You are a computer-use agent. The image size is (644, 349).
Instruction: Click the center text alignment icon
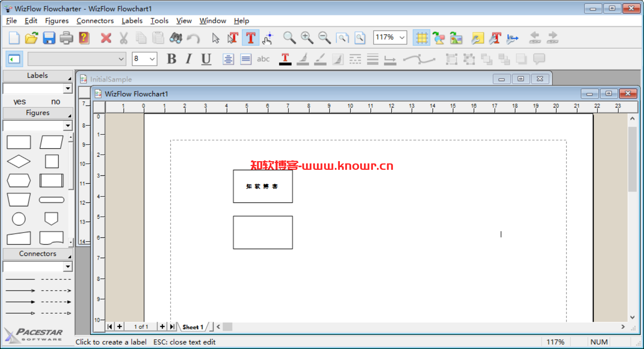228,59
